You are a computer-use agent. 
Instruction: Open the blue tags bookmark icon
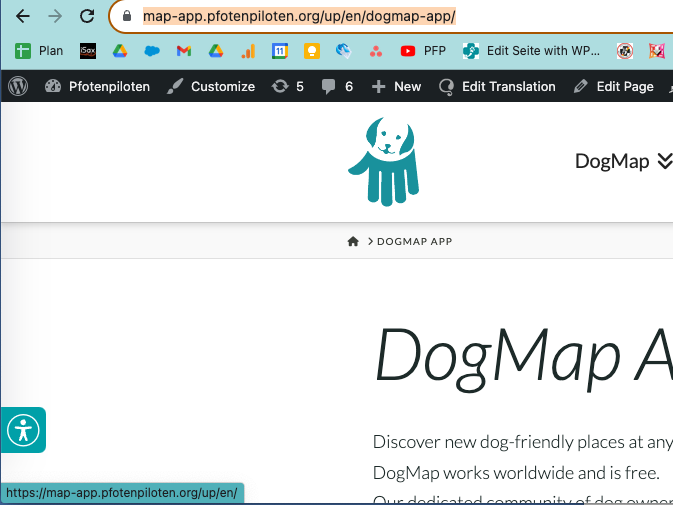click(x=344, y=51)
